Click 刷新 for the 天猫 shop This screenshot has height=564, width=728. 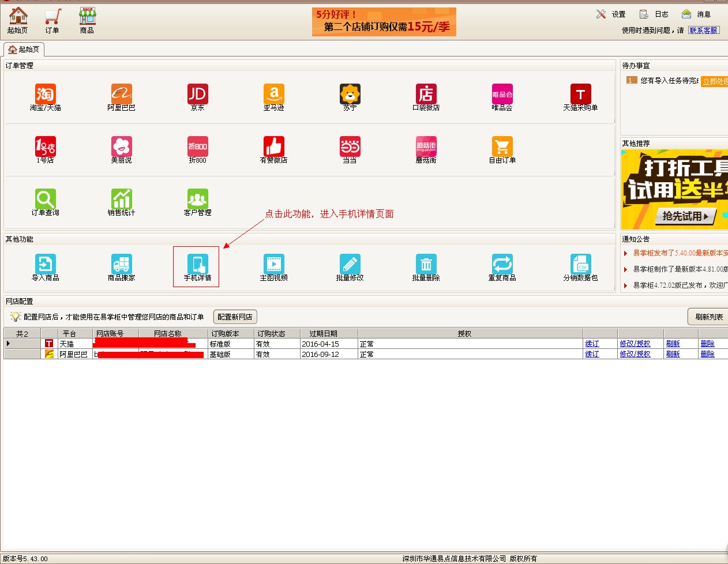click(x=673, y=344)
